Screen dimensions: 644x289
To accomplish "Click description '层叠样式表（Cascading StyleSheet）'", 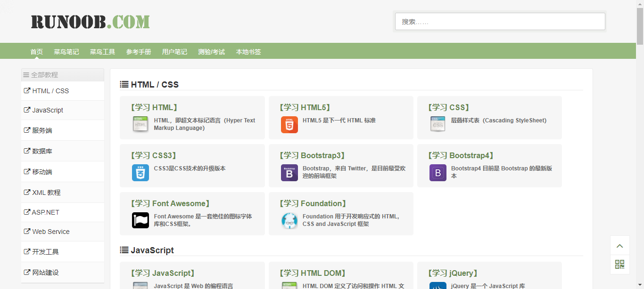I will click(x=499, y=120).
